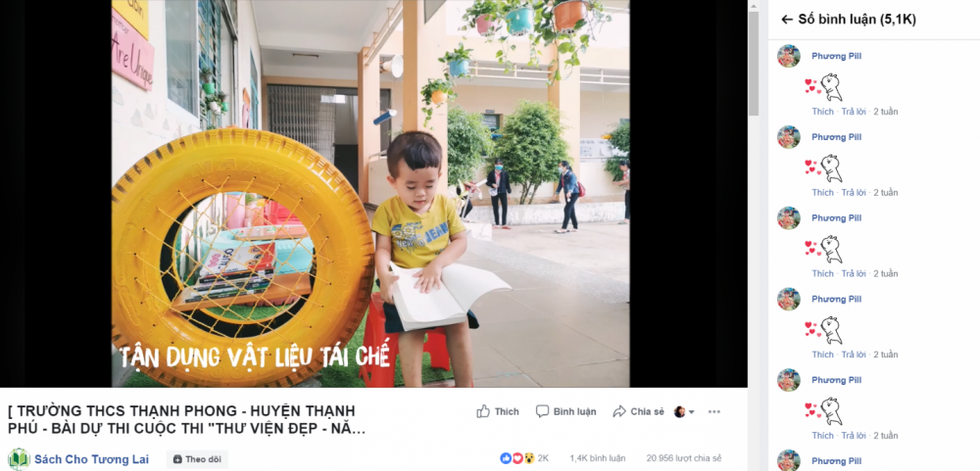Click the Chia sẻ share arrow icon
This screenshot has width=980, height=471.
[619, 411]
